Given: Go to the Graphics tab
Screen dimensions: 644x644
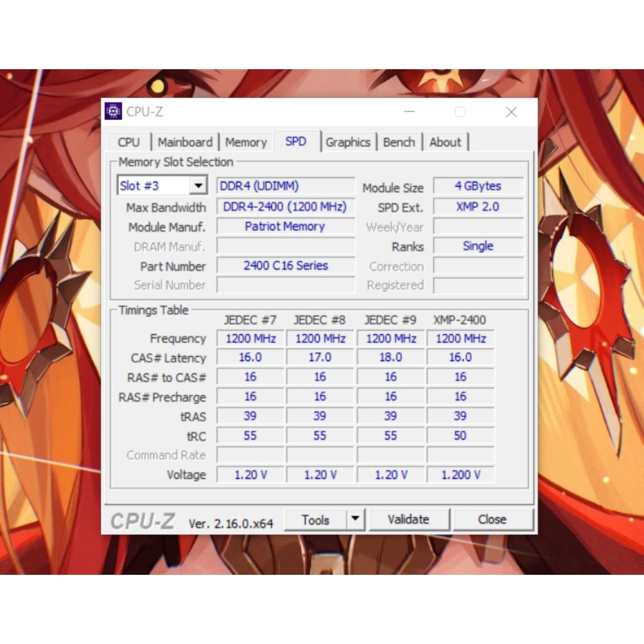Looking at the screenshot, I should tap(348, 142).
